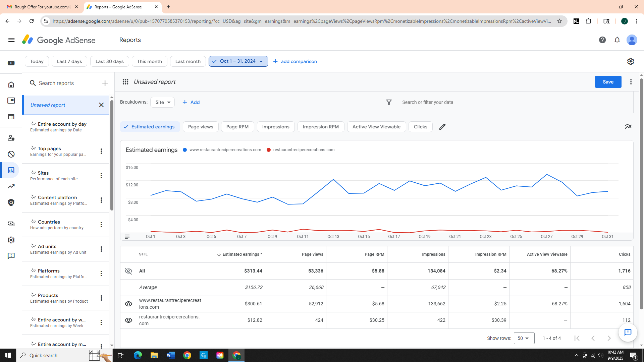Open options for Sites report
Screen dimensions: 644x362
tap(101, 176)
